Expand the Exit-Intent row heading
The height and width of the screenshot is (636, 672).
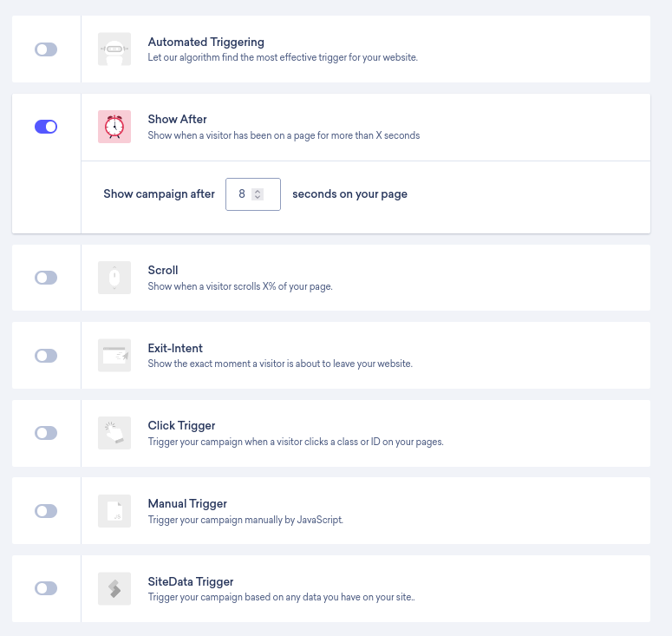(175, 348)
